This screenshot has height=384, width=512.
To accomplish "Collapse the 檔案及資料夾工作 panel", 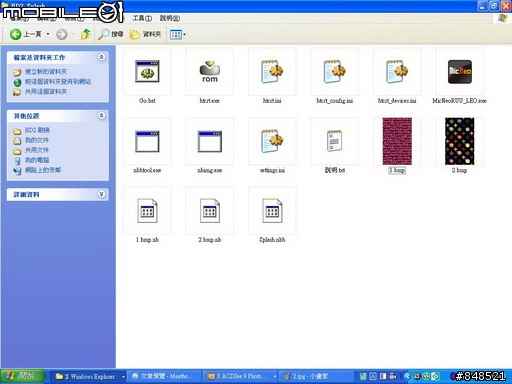I will point(102,57).
